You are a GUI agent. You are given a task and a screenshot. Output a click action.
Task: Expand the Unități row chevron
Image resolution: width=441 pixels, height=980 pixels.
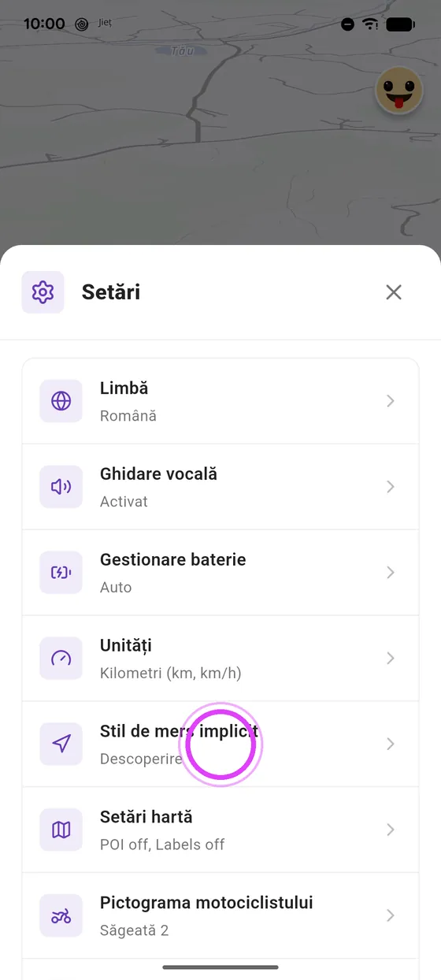point(391,659)
